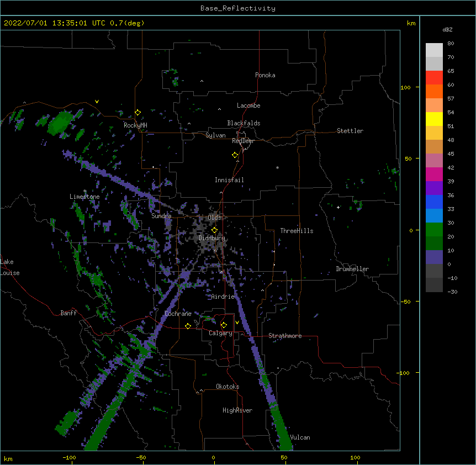
Task: Click the white plus marker near Drumheller county
Action: click(338, 207)
